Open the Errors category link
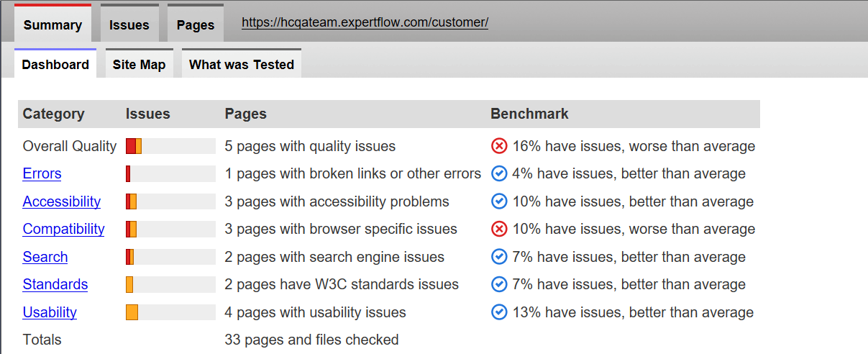868x354 pixels. 42,173
